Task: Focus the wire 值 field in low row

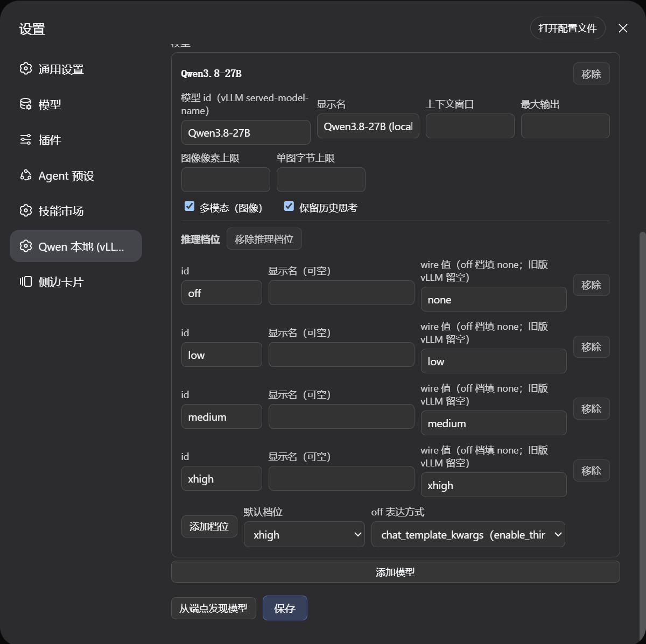Action: pyautogui.click(x=494, y=361)
